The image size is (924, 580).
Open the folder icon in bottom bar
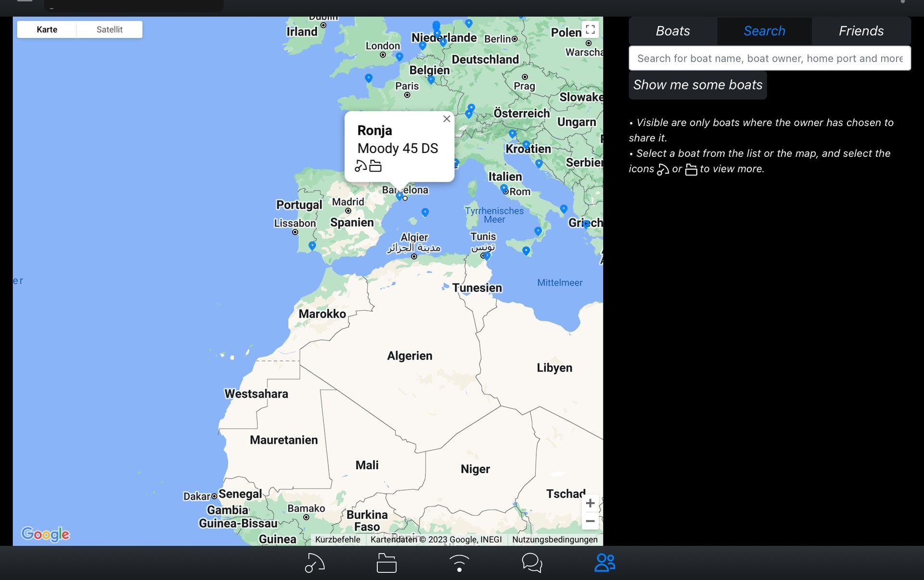point(386,563)
